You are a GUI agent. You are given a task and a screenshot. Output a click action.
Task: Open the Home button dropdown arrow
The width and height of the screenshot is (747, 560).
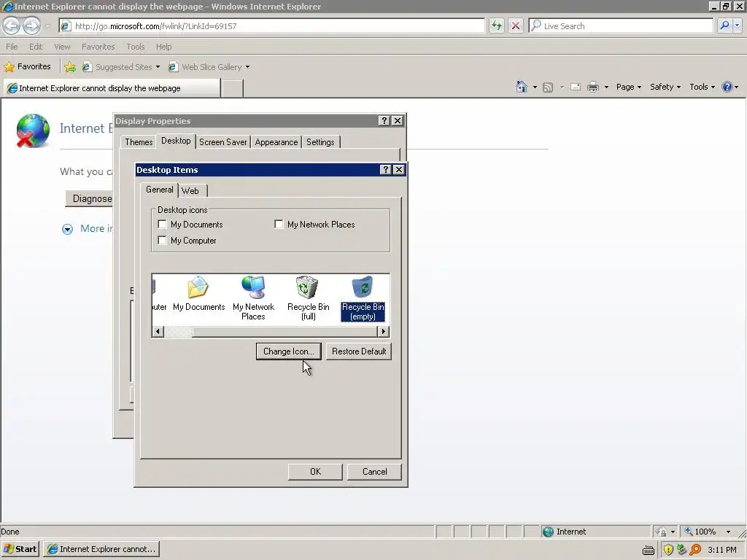(x=535, y=87)
